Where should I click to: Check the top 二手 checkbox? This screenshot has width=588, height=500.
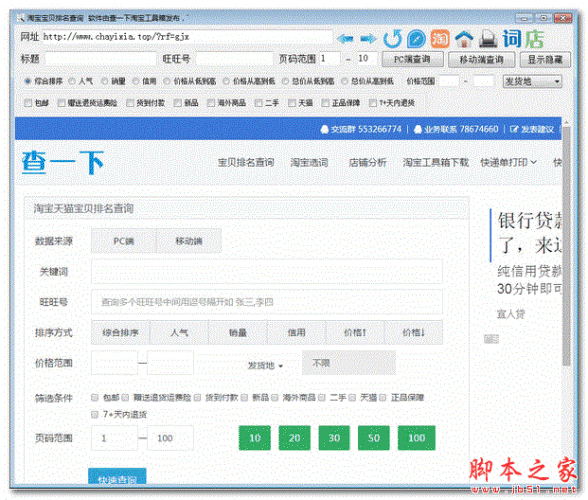(x=258, y=103)
